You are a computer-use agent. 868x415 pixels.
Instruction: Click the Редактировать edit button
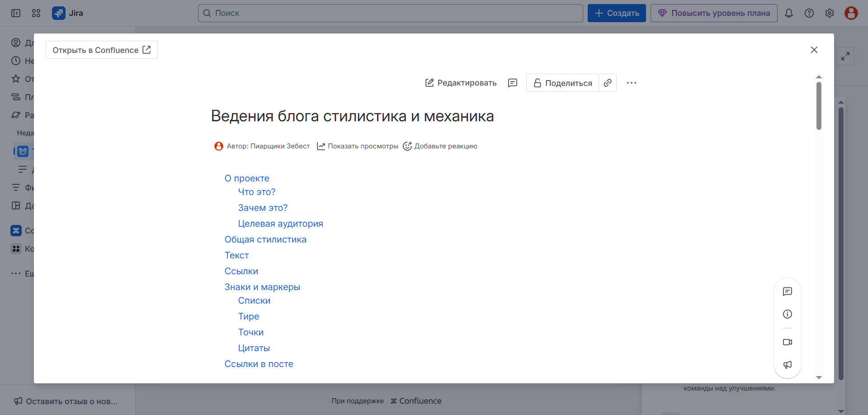tap(461, 83)
